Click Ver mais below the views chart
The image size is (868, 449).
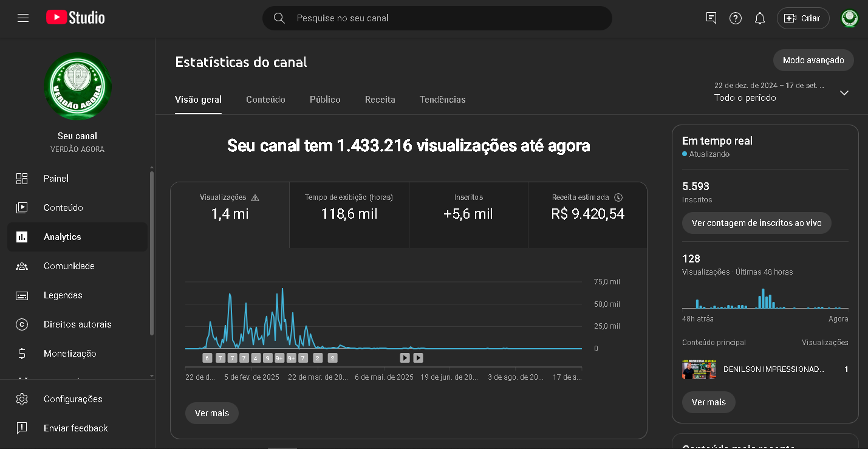tap(212, 413)
